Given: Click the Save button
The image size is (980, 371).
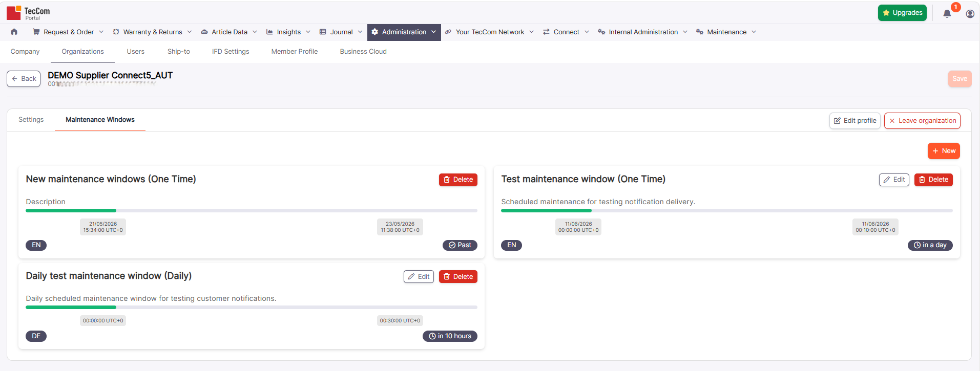Looking at the screenshot, I should 960,79.
